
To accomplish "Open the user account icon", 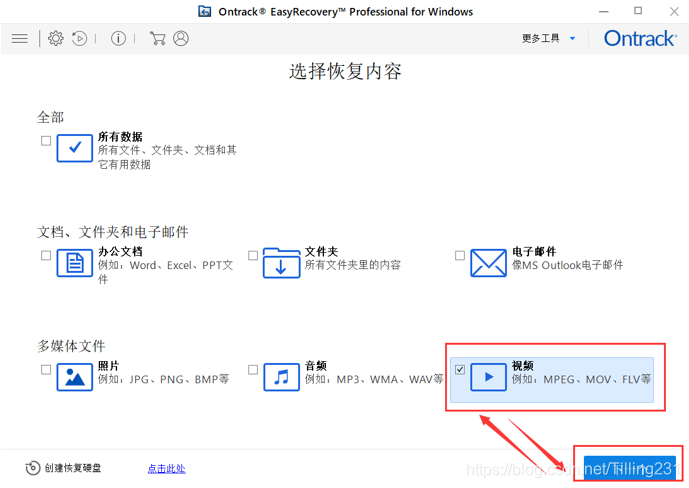I will coord(181,39).
